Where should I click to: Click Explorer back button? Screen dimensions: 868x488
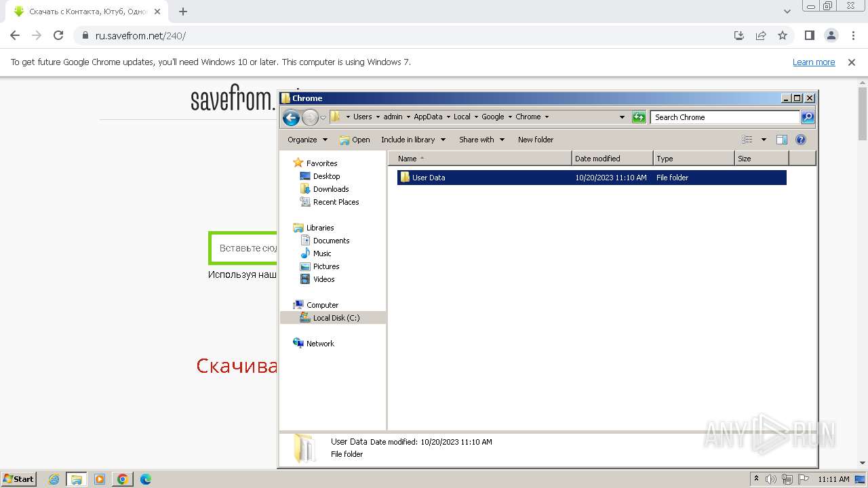(x=292, y=117)
